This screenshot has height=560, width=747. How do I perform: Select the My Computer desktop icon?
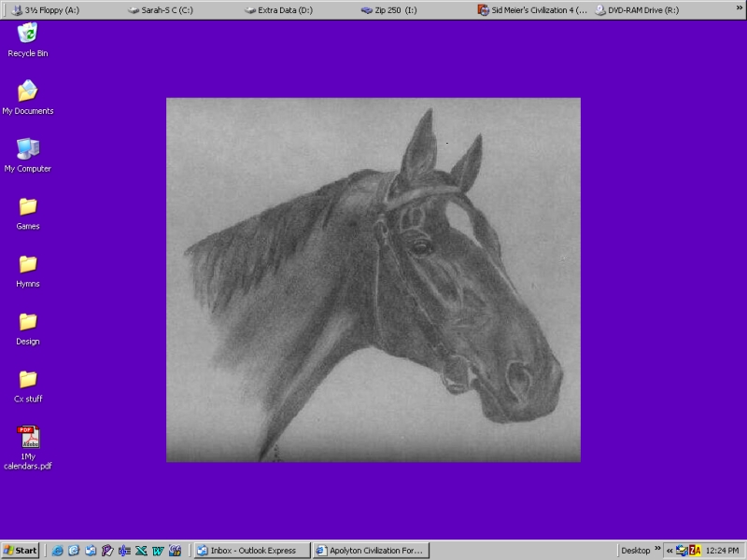[28, 149]
